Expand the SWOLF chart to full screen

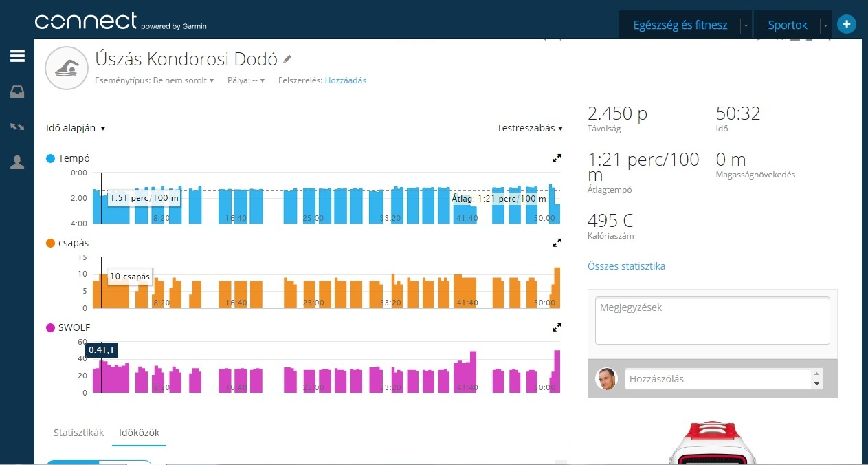coord(557,327)
